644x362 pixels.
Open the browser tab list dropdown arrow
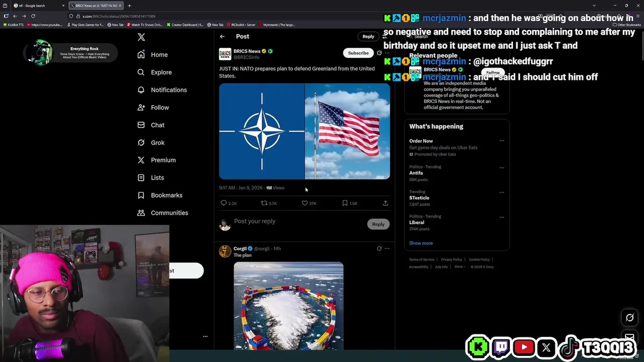(x=594, y=6)
